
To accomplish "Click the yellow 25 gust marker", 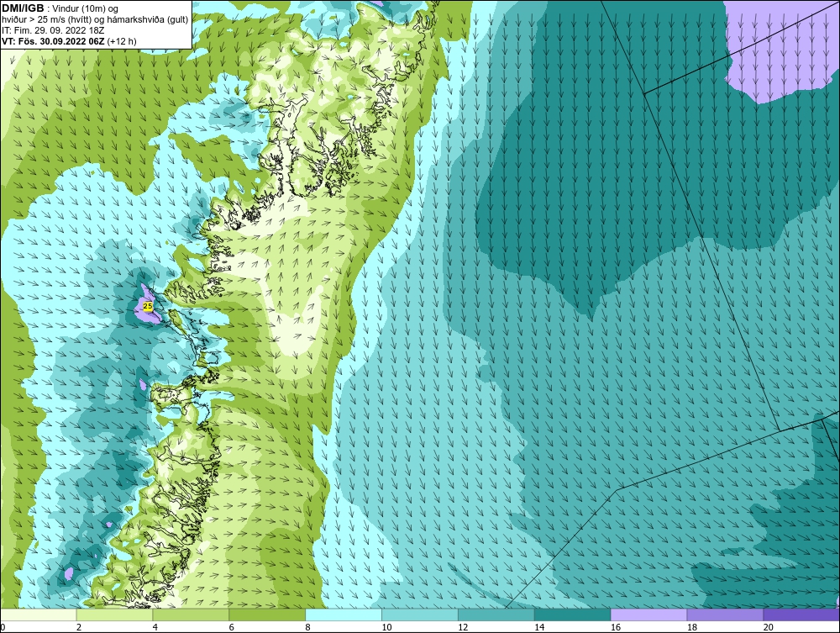I will click(x=149, y=306).
